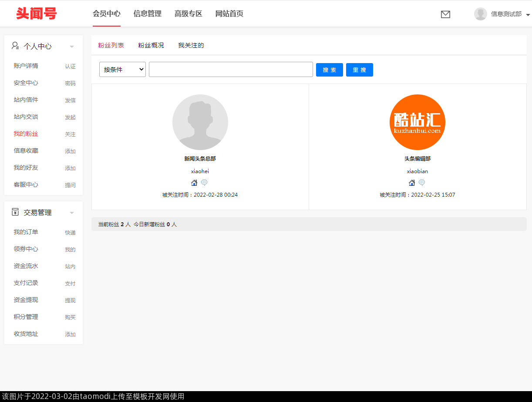
Task: Click the 头闻号 site logo
Action: click(37, 13)
